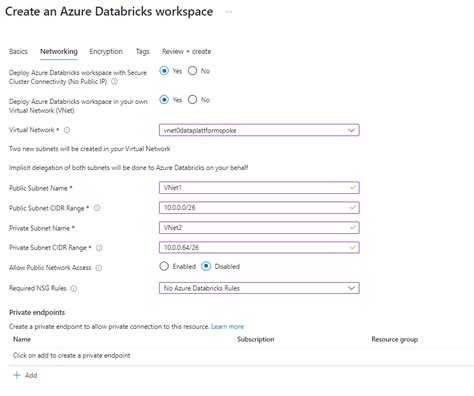
Task: Select Yes for Secure Cluster Connectivity
Action: [x=164, y=71]
